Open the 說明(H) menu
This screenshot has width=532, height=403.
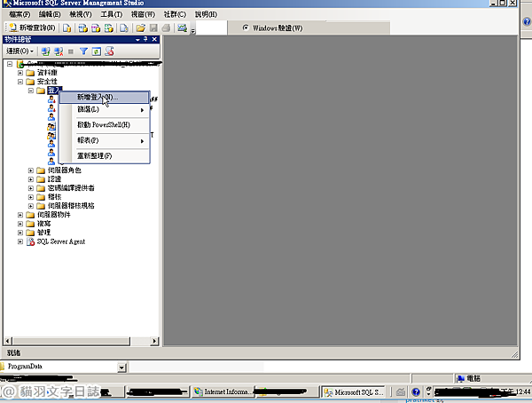(x=206, y=14)
